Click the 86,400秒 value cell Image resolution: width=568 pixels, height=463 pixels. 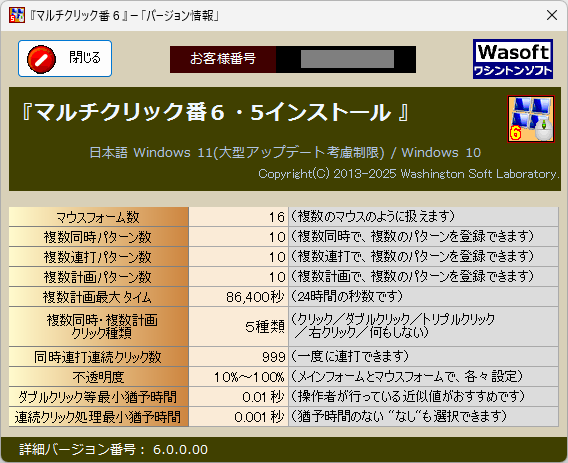238,297
